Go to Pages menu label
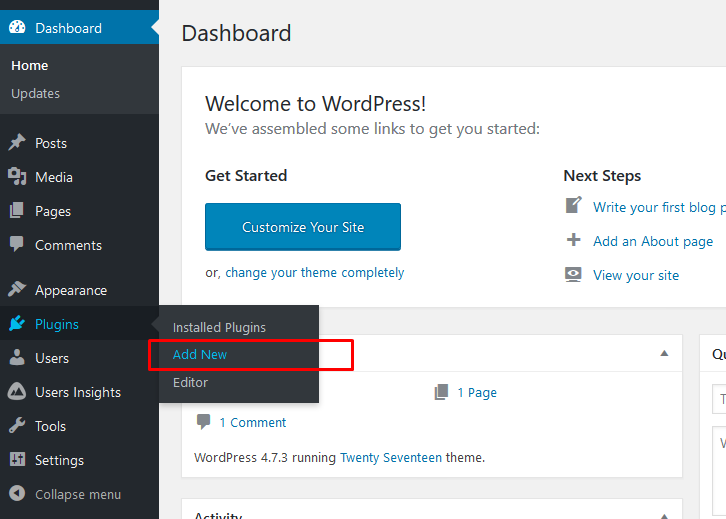The height and width of the screenshot is (519, 726). tap(53, 212)
